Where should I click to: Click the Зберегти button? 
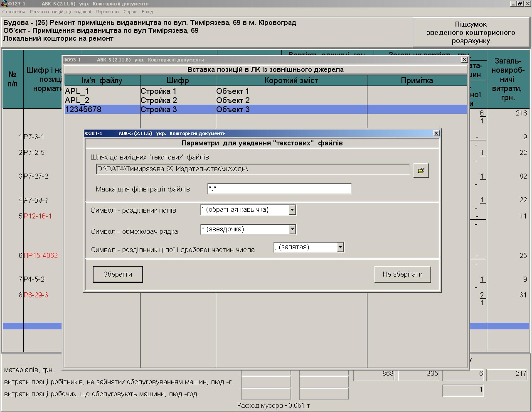[x=118, y=275]
